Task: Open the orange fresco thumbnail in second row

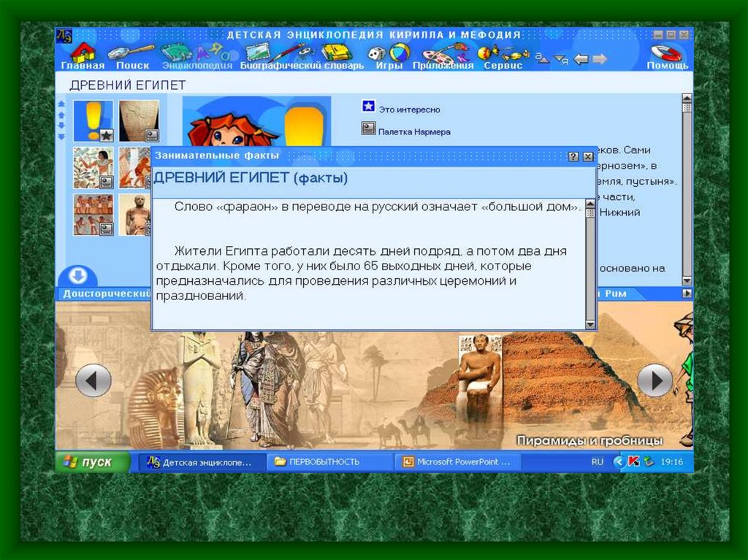Action: click(x=134, y=168)
